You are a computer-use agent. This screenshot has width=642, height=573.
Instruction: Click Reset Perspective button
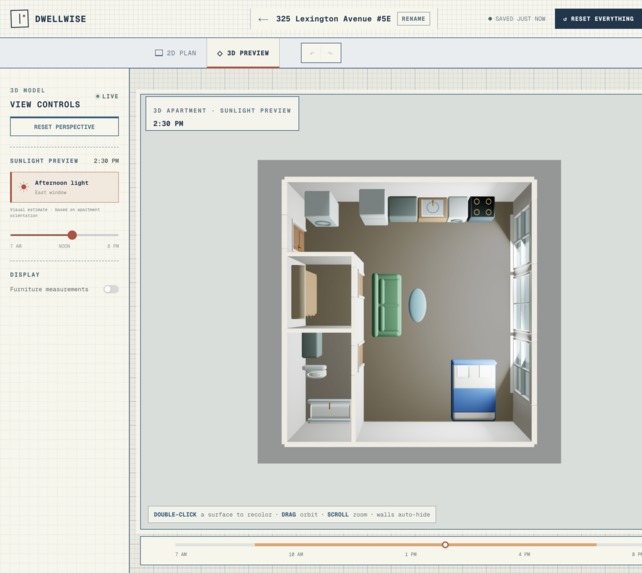pos(64,127)
